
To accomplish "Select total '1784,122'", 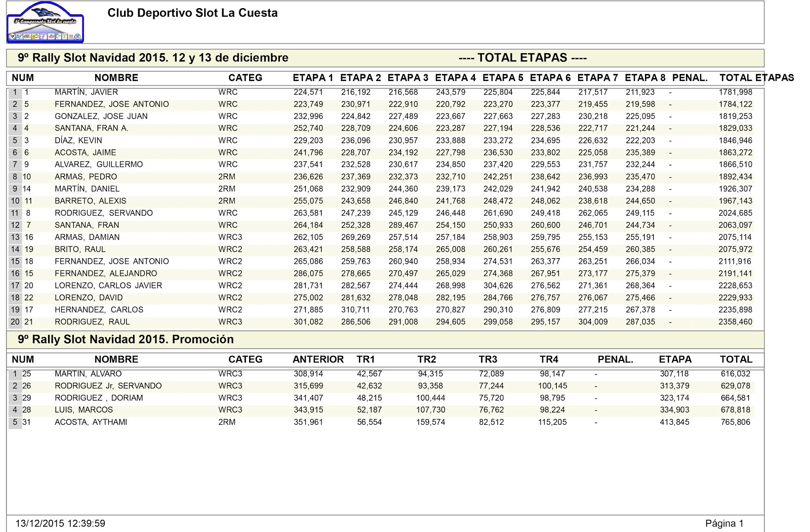I will pyautogui.click(x=735, y=104).
